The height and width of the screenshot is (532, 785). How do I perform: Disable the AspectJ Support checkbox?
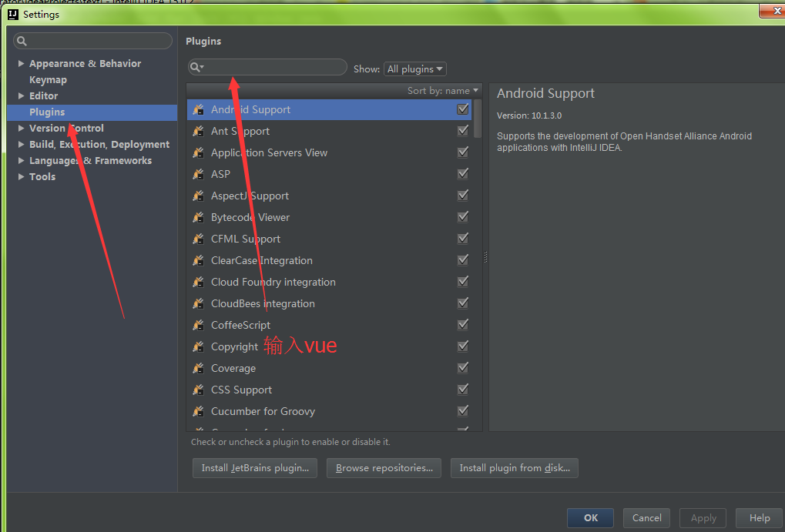[x=462, y=196]
